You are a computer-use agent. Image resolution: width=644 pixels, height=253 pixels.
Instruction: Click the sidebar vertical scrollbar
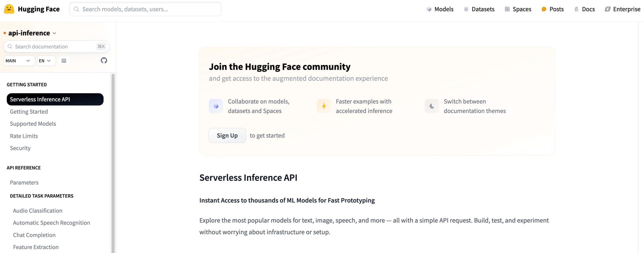(113, 163)
